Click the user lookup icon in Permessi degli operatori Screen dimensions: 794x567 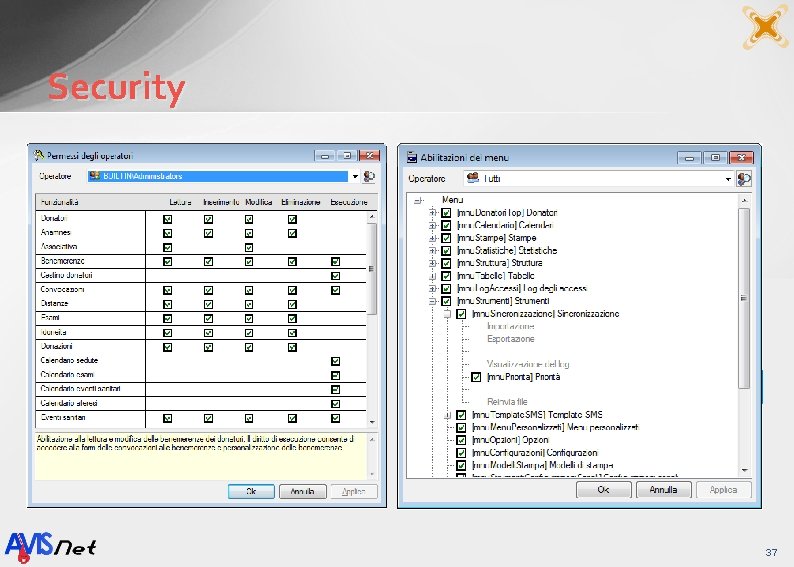369,177
